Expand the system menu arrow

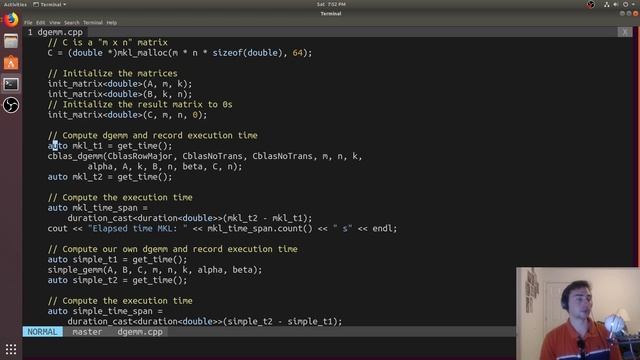[x=633, y=4]
